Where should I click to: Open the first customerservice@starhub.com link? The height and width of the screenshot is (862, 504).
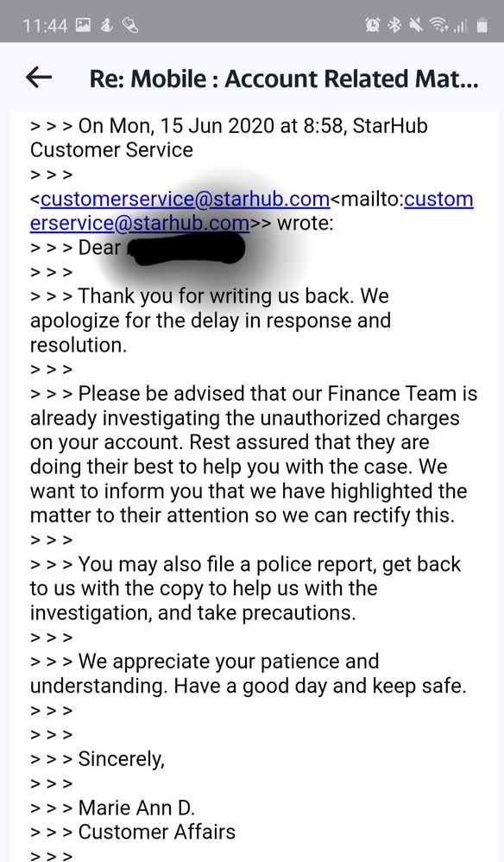click(185, 199)
